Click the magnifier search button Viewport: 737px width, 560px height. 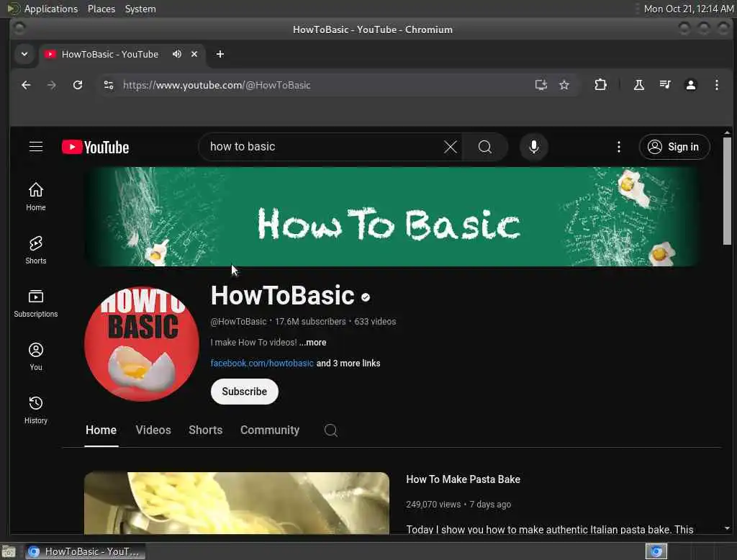pyautogui.click(x=485, y=147)
